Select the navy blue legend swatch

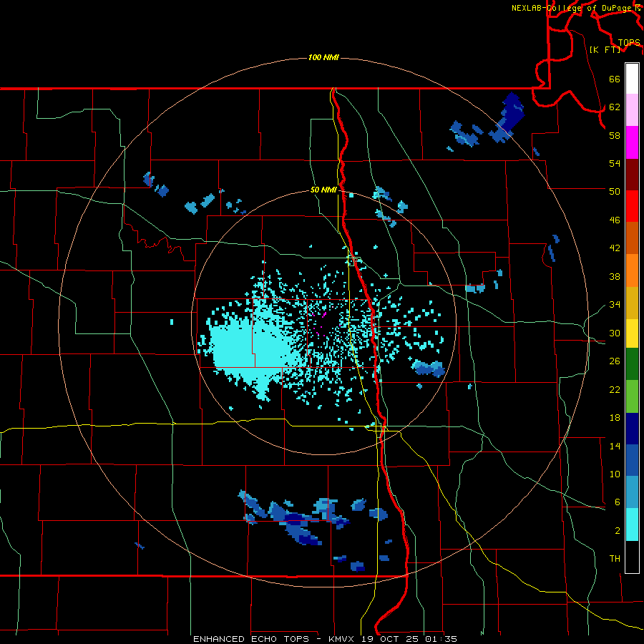(632, 429)
